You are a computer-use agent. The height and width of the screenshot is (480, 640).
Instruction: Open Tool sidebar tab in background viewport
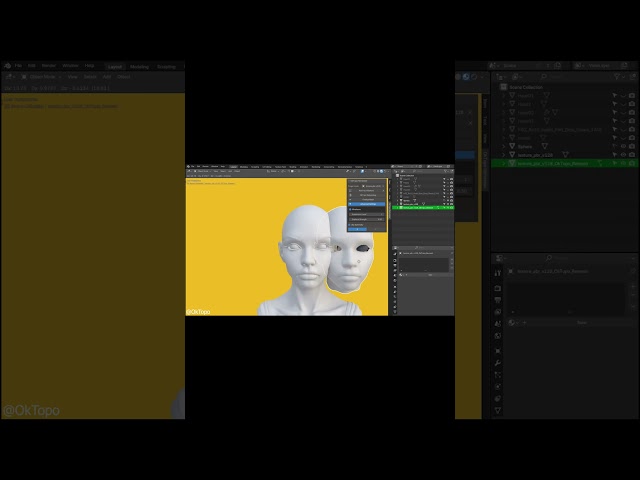[485, 120]
